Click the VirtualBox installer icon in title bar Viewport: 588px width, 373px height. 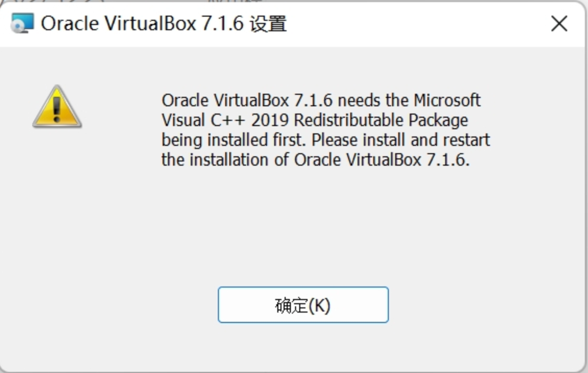pos(22,23)
